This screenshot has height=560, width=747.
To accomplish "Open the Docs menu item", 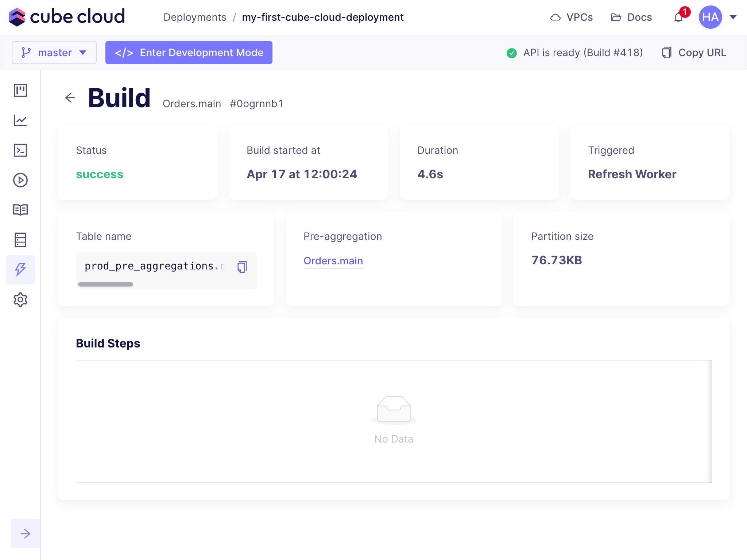I will click(x=631, y=17).
